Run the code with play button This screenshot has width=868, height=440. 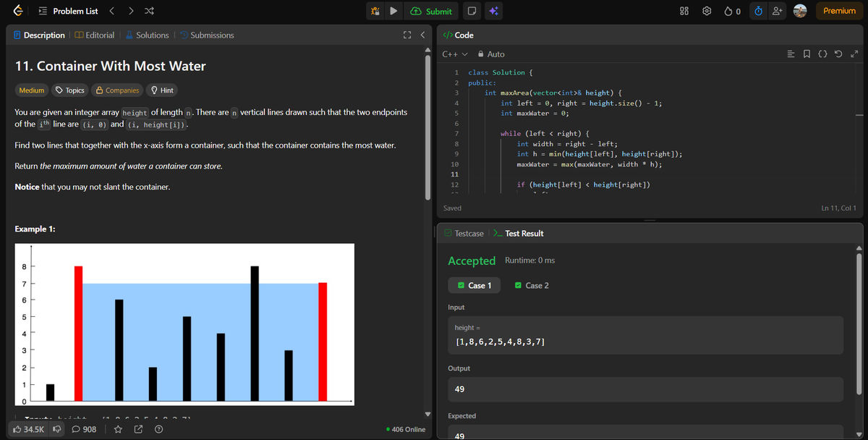tap(393, 11)
